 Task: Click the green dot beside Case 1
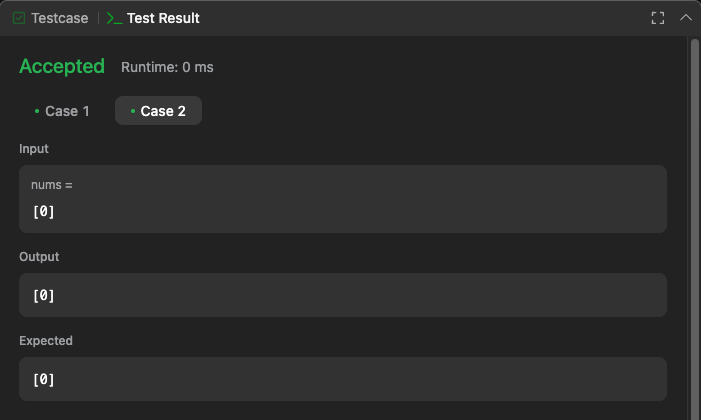click(x=37, y=111)
